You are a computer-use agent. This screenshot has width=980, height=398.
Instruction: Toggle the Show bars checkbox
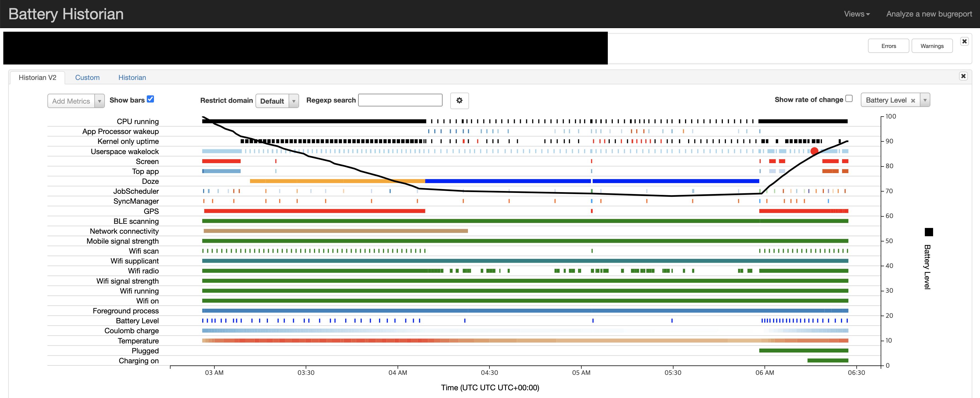tap(151, 99)
